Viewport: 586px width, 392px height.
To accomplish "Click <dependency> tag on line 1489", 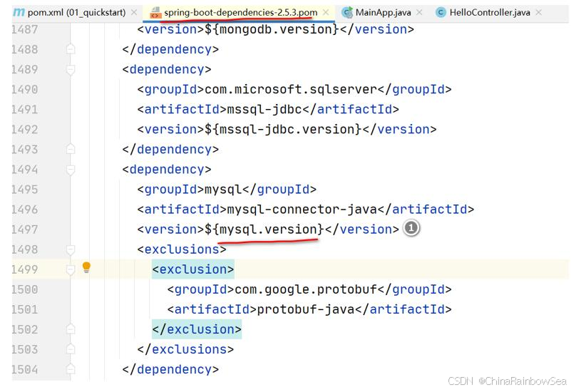I will tap(167, 70).
